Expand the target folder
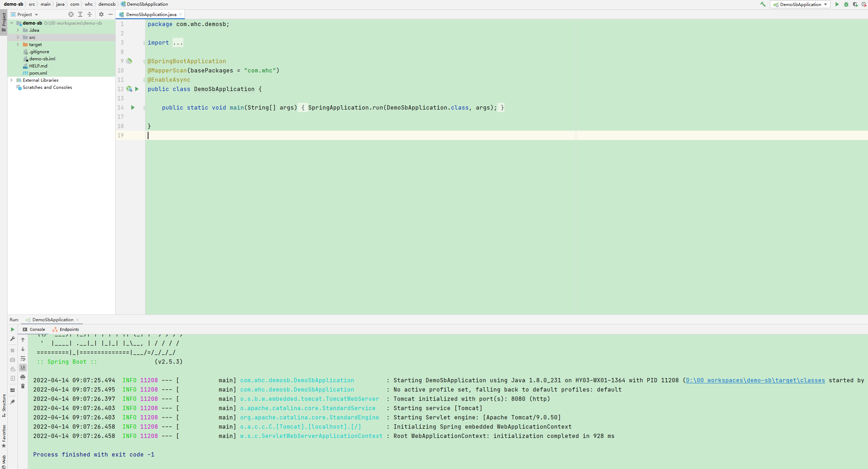Screen dimensions: 868x469 pyautogui.click(x=18, y=44)
